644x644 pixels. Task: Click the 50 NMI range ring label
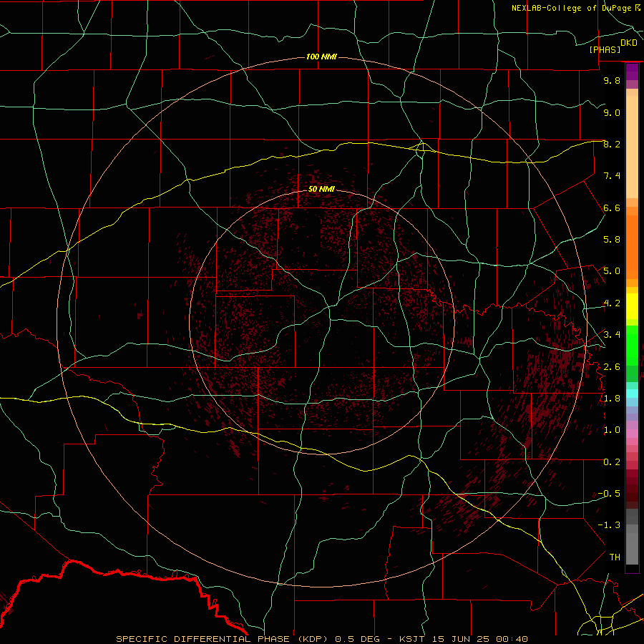click(x=321, y=190)
